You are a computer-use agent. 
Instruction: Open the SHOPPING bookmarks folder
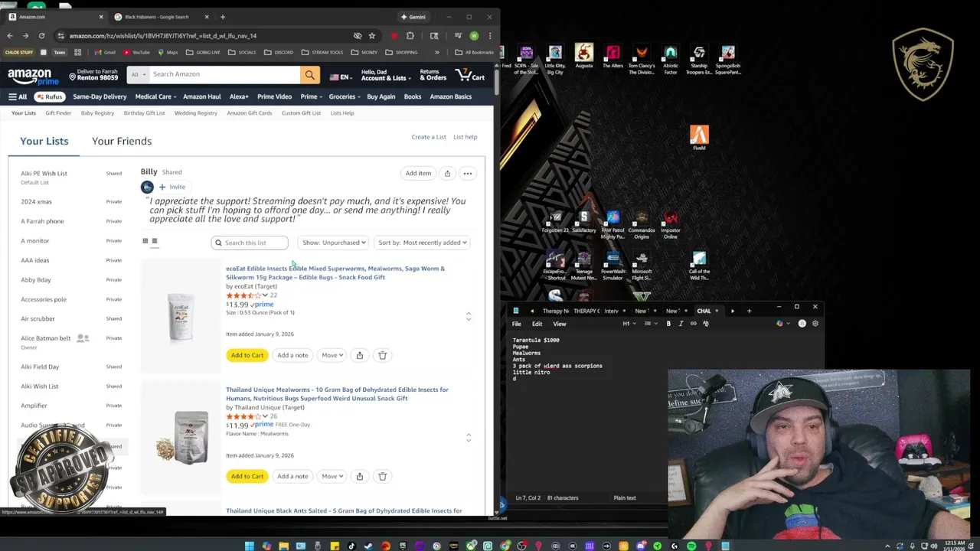coord(402,53)
